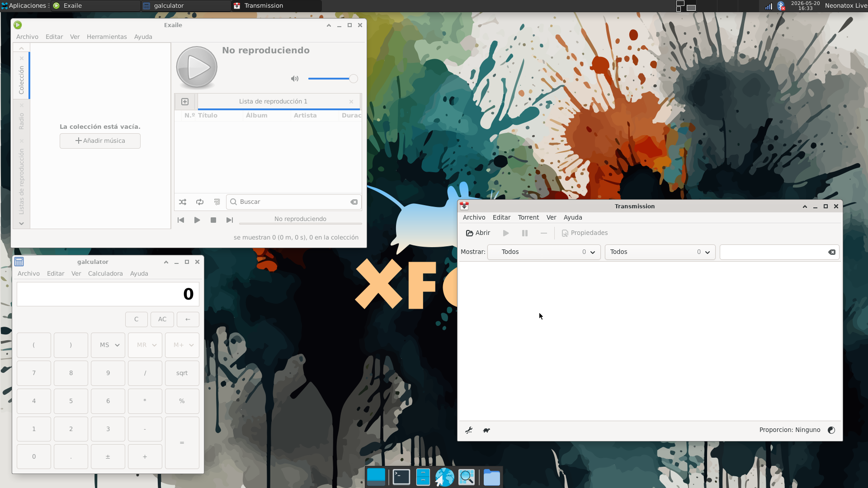Expand the first Todos filter dropdown
Screen dimensions: 868x488
pos(544,252)
